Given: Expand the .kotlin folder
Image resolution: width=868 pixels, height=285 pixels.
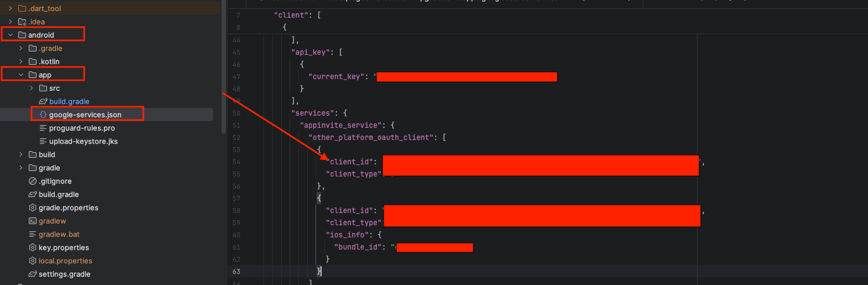Looking at the screenshot, I should tap(21, 61).
